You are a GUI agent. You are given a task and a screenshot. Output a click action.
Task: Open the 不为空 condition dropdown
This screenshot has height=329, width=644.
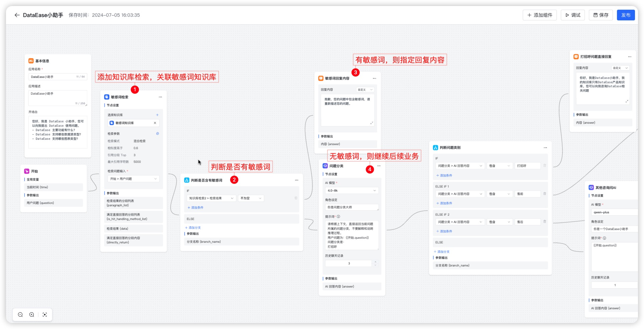[251, 198]
